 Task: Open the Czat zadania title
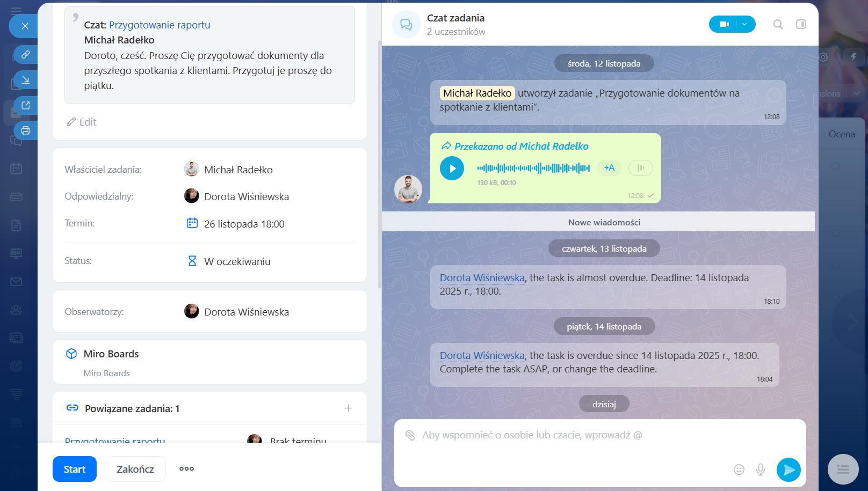[x=455, y=18]
